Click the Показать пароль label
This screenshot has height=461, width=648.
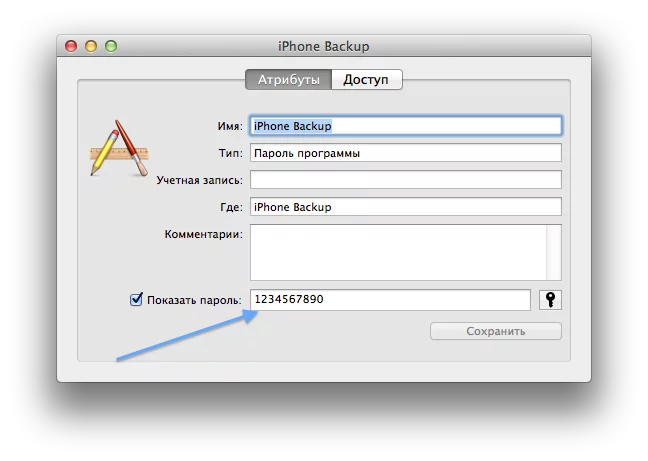194,300
